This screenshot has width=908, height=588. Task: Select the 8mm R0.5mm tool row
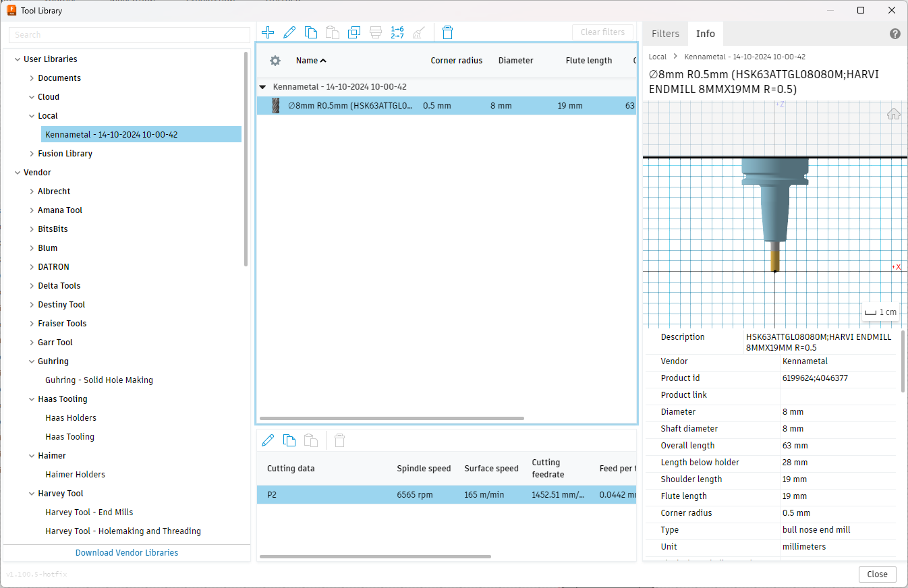point(447,106)
